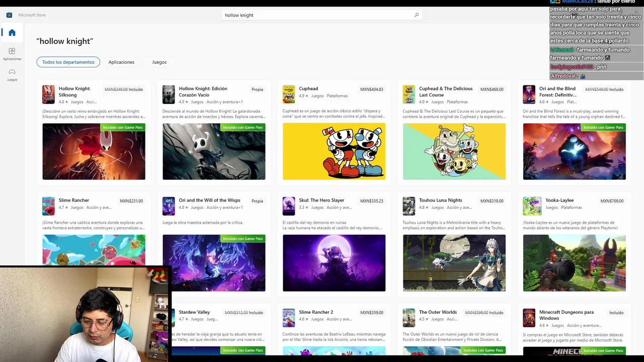The height and width of the screenshot is (362, 644).
Task: Click the Slime Rancher 2 title
Action: tap(316, 312)
